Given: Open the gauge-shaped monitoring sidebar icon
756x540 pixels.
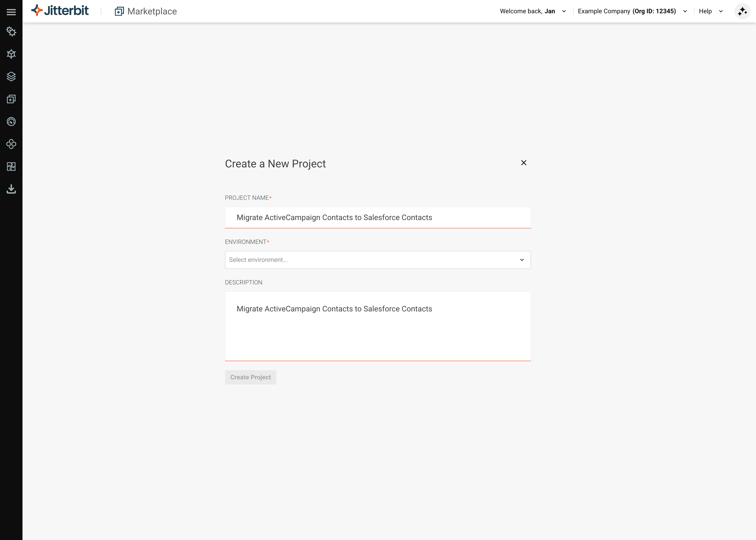Looking at the screenshot, I should coord(11,121).
